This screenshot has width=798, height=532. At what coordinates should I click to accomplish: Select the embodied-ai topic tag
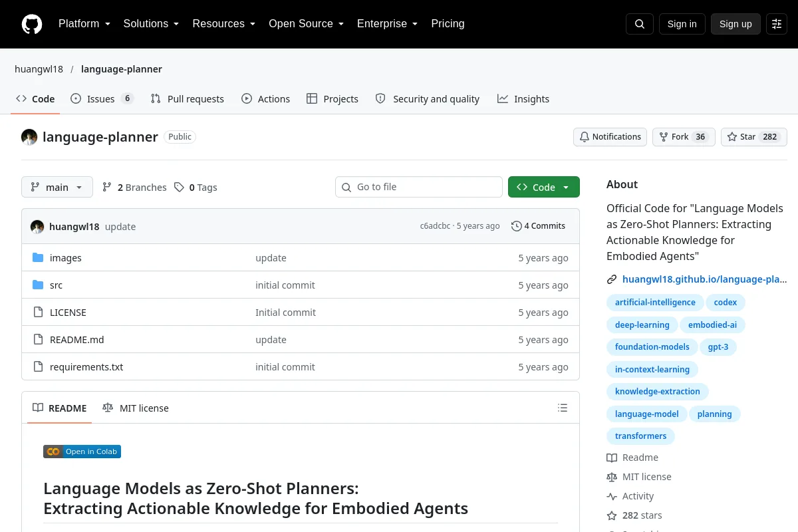click(712, 325)
